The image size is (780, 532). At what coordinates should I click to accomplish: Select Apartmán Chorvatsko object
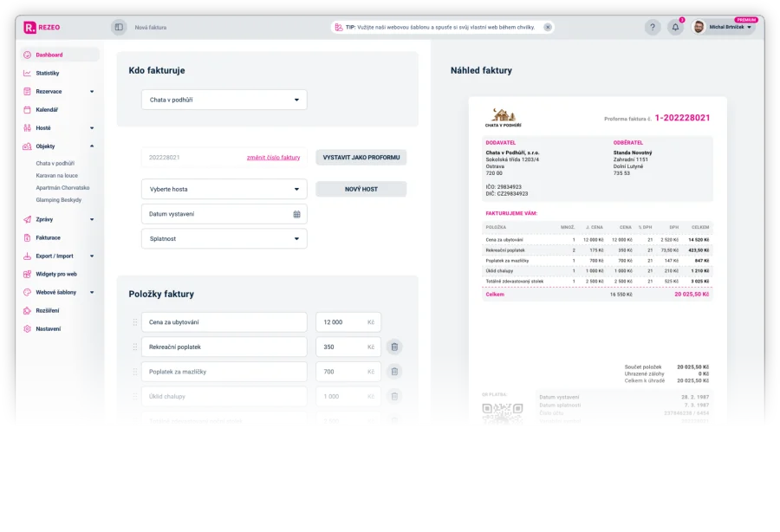[62, 187]
